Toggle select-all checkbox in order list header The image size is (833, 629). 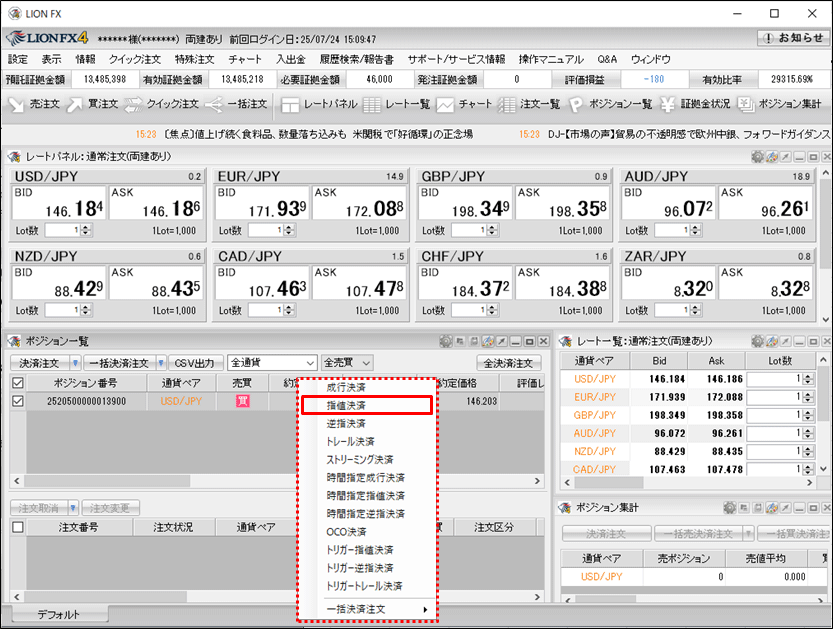[x=17, y=527]
